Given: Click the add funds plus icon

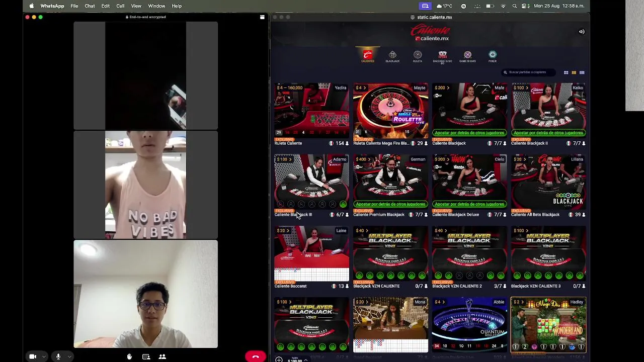Looking at the screenshot, I should (279, 360).
